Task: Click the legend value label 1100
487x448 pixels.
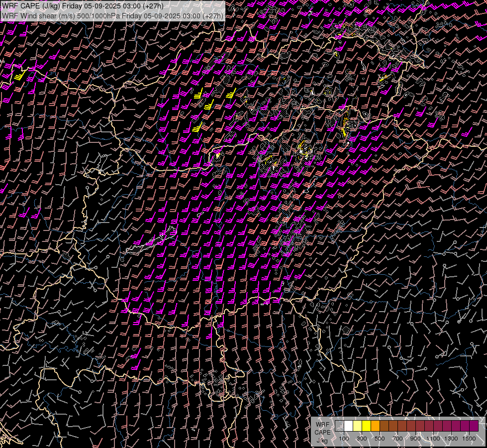Action: point(433,439)
